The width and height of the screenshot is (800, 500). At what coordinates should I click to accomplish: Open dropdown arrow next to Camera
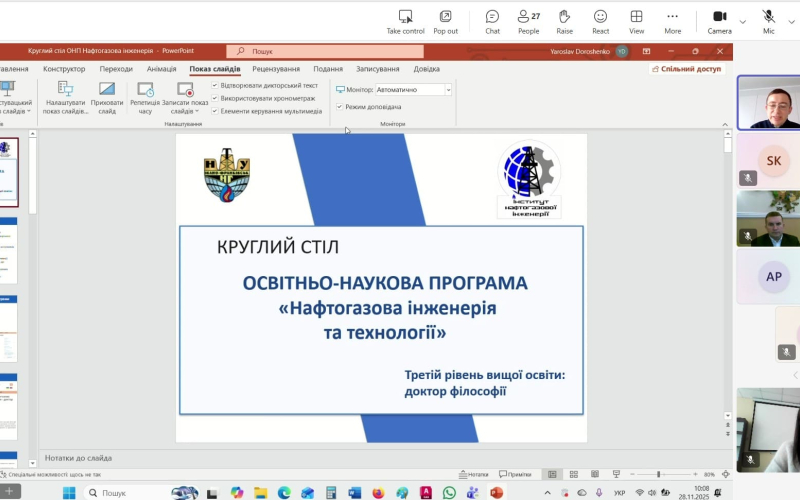tap(743, 21)
